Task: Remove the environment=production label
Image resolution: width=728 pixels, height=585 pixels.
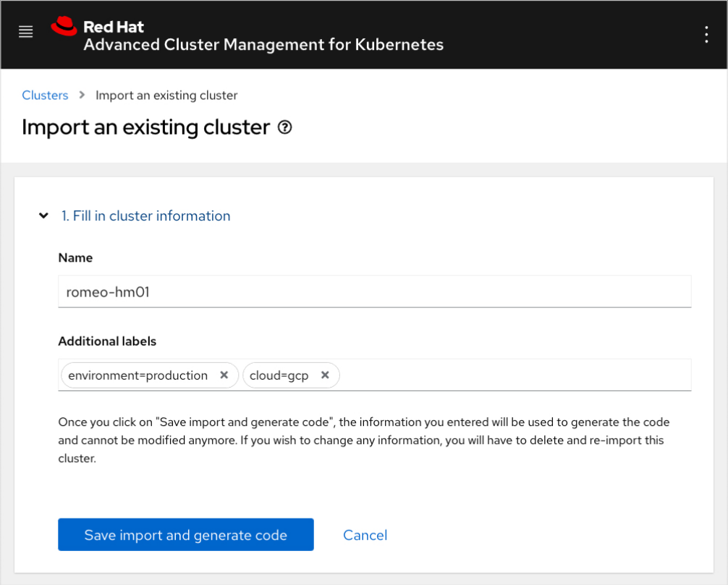Action: click(x=224, y=375)
